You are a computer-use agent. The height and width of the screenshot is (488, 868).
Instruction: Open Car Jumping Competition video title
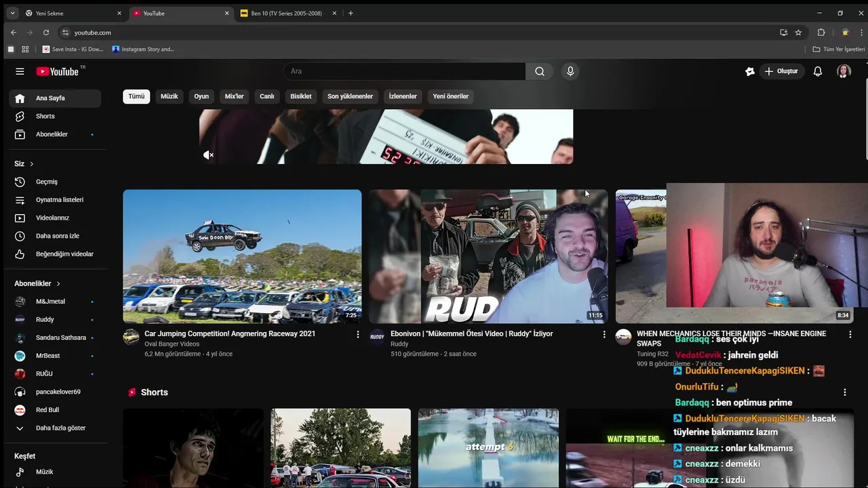click(230, 333)
